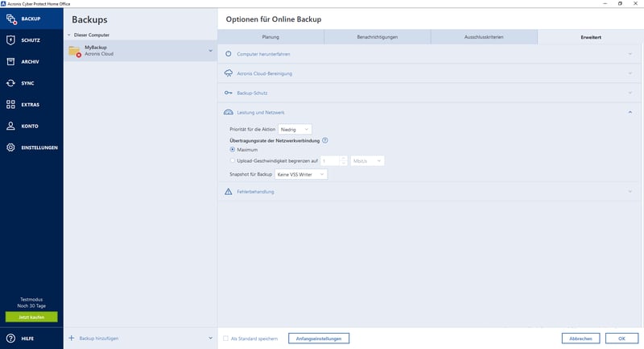Select the MyBackup Acronis Cloud entry

[137, 51]
